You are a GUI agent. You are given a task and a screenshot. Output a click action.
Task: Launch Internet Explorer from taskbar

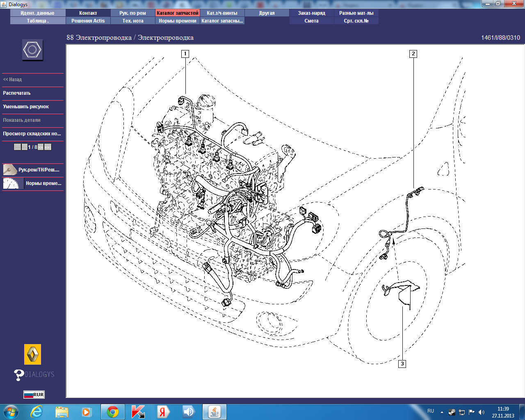pyautogui.click(x=37, y=412)
